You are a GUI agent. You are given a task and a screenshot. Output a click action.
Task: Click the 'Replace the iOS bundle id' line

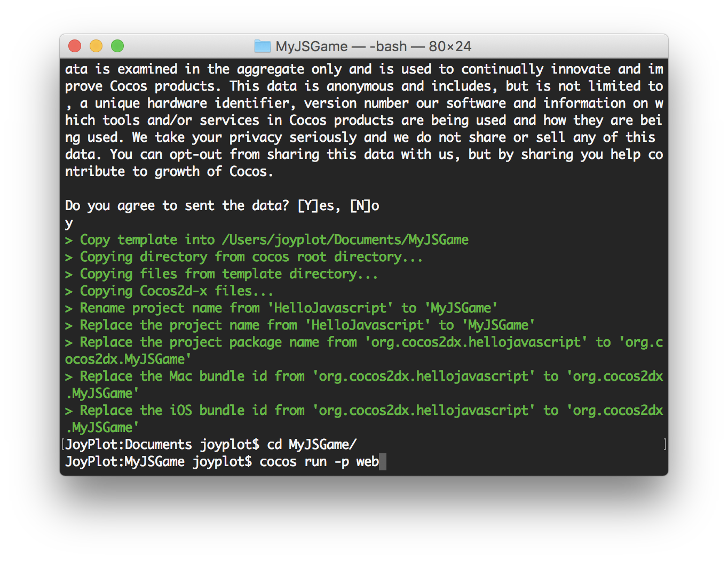(363, 411)
